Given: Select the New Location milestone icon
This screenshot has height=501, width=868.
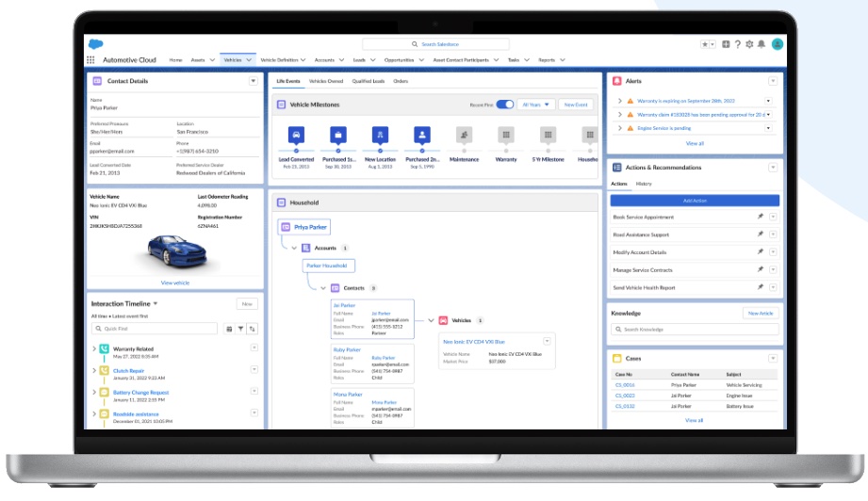Looking at the screenshot, I should pos(380,135).
